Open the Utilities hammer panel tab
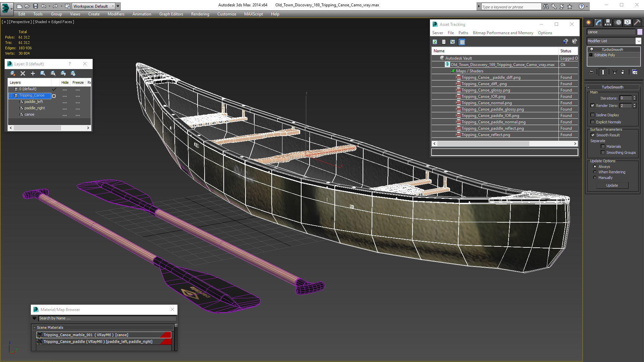 pos(637,22)
